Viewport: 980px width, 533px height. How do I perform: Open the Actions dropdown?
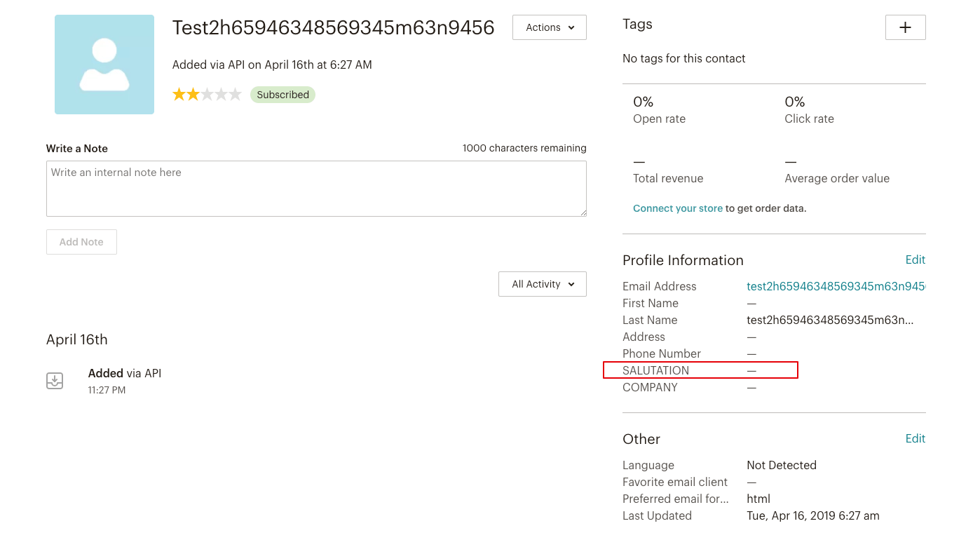pos(549,27)
